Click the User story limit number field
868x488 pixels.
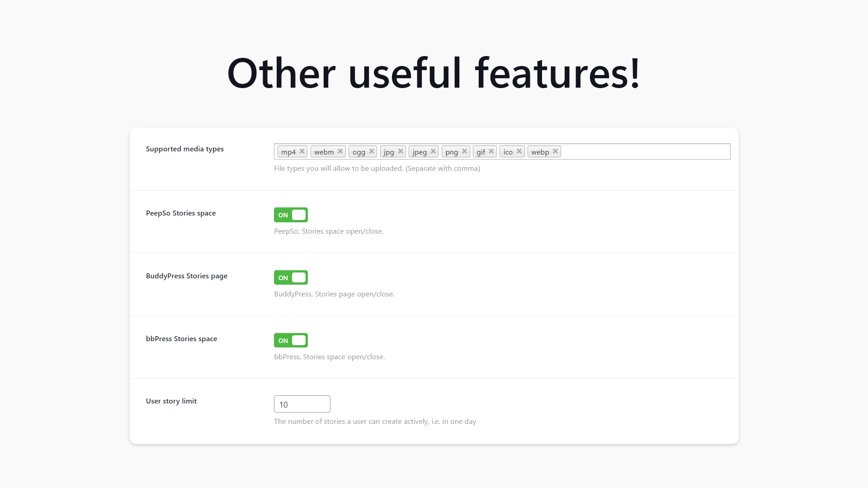click(302, 404)
